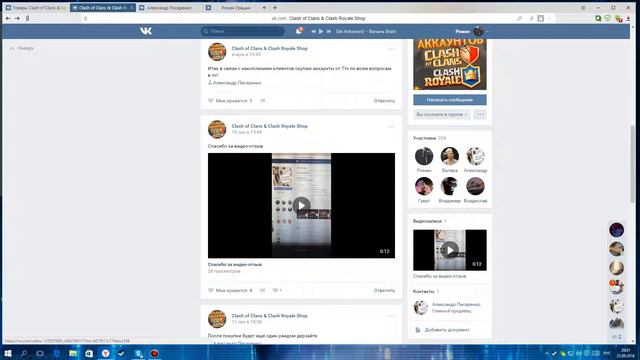Open the Видеозаписи section heading
The width and height of the screenshot is (640, 360).
pos(429,221)
